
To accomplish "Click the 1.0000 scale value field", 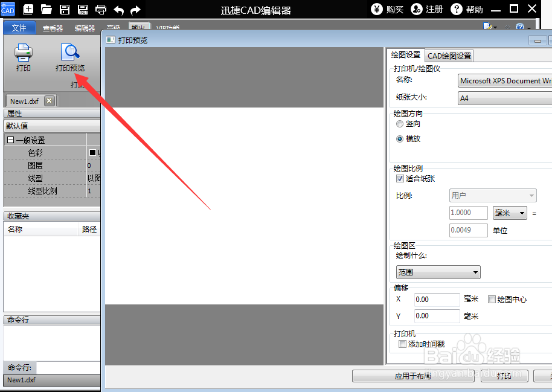I will click(x=469, y=213).
